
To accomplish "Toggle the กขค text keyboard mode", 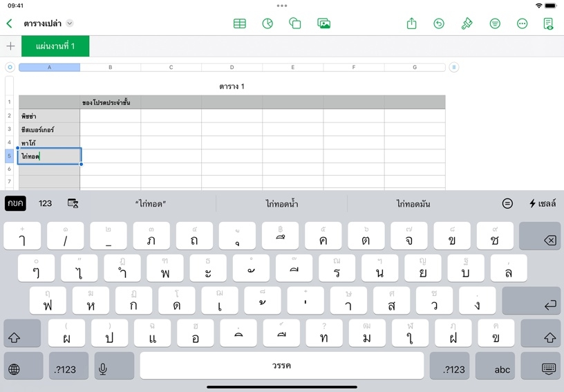I will (15, 203).
